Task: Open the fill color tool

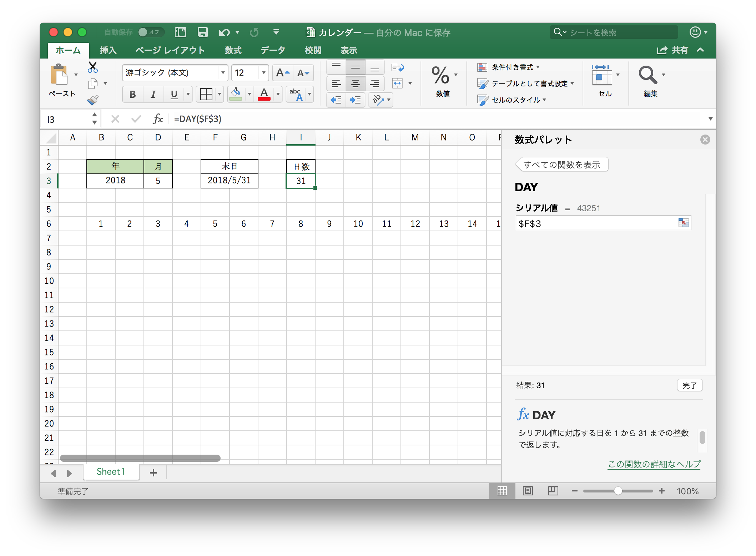Action: pos(236,94)
